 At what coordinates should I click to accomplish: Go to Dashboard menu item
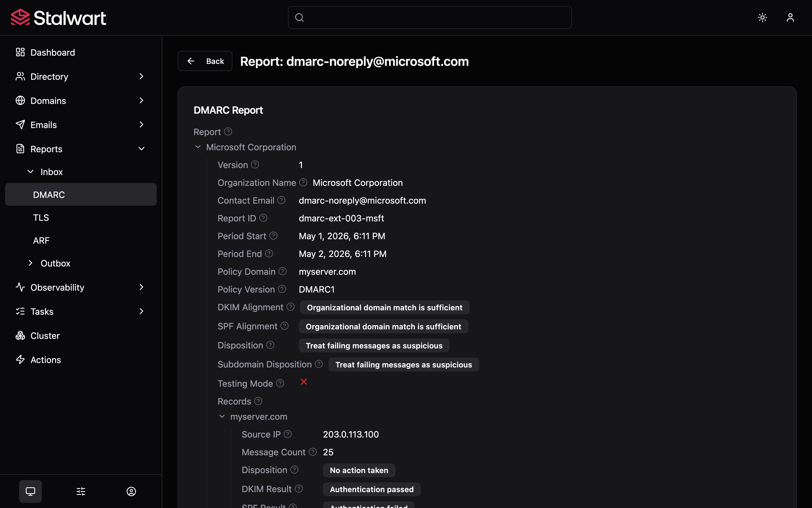81,52
